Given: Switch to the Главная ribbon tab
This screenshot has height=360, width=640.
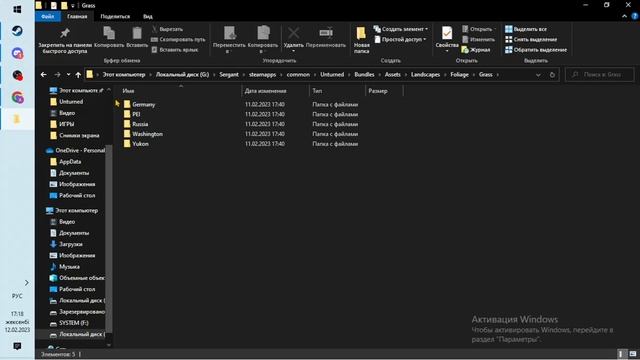Looking at the screenshot, I should (x=77, y=16).
